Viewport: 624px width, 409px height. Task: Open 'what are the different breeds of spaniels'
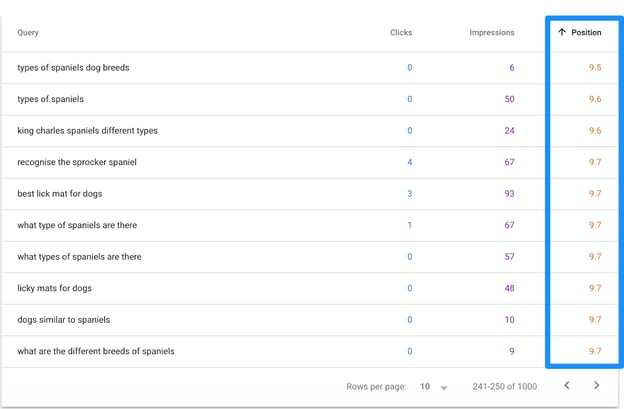[95, 351]
